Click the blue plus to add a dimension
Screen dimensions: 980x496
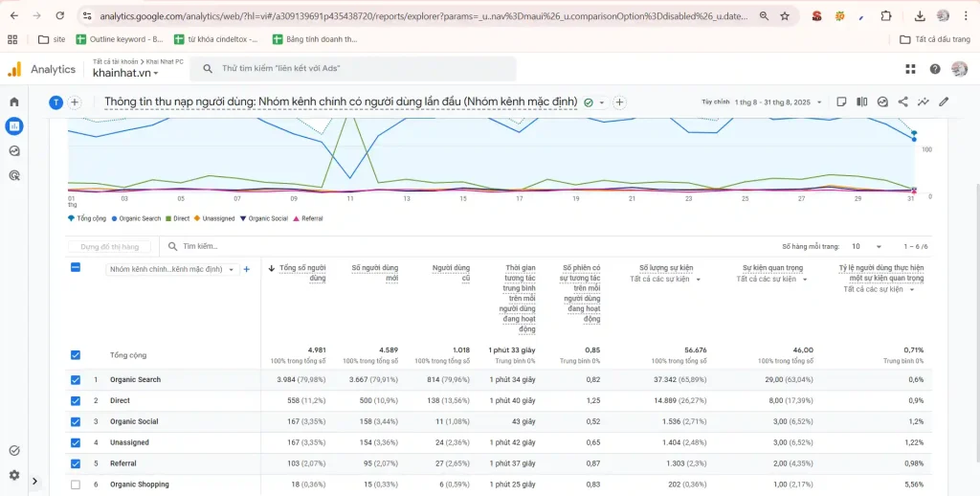tap(246, 269)
